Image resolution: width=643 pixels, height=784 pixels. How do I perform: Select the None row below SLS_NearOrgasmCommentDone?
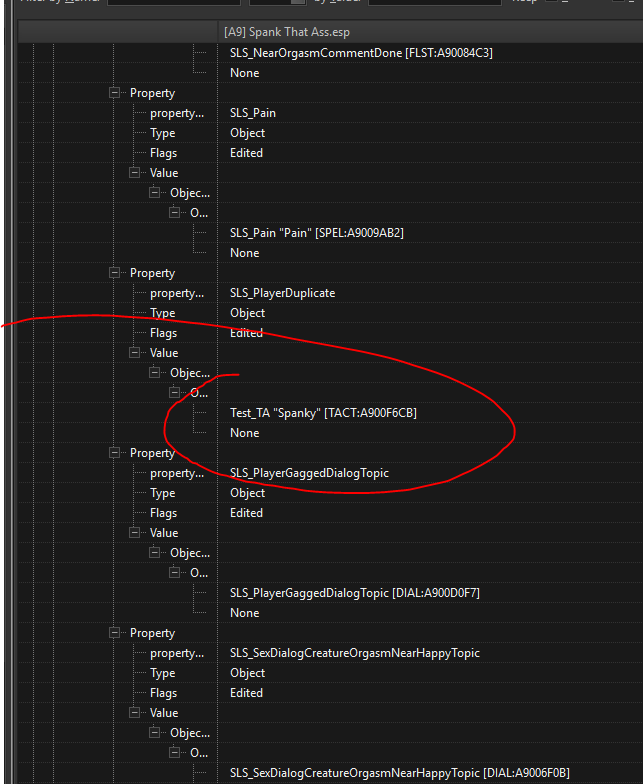click(x=244, y=72)
